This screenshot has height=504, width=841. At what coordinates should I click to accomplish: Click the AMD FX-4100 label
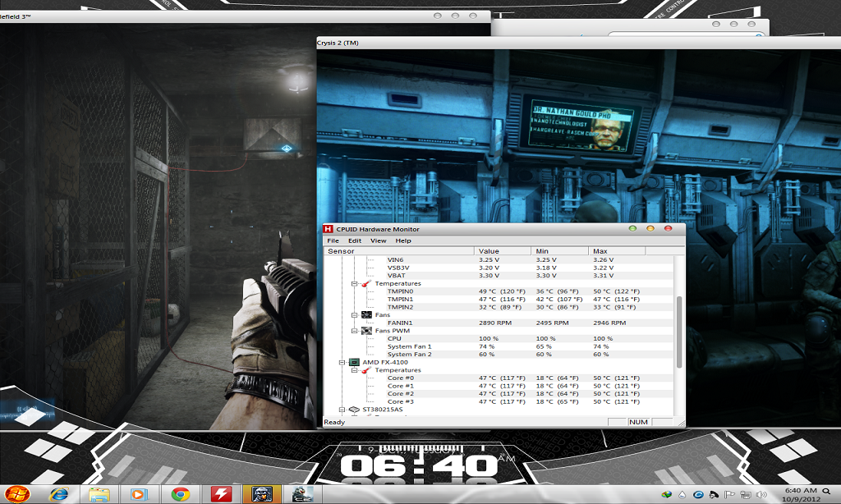tap(385, 363)
